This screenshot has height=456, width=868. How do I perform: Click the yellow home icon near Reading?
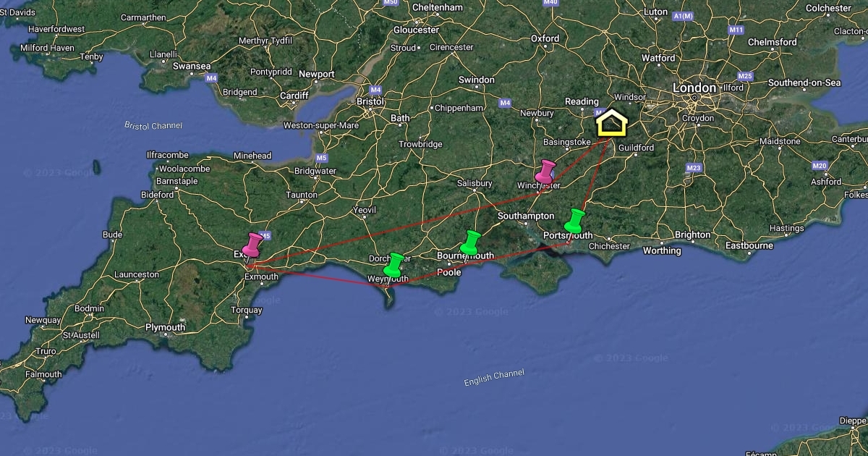click(x=612, y=123)
